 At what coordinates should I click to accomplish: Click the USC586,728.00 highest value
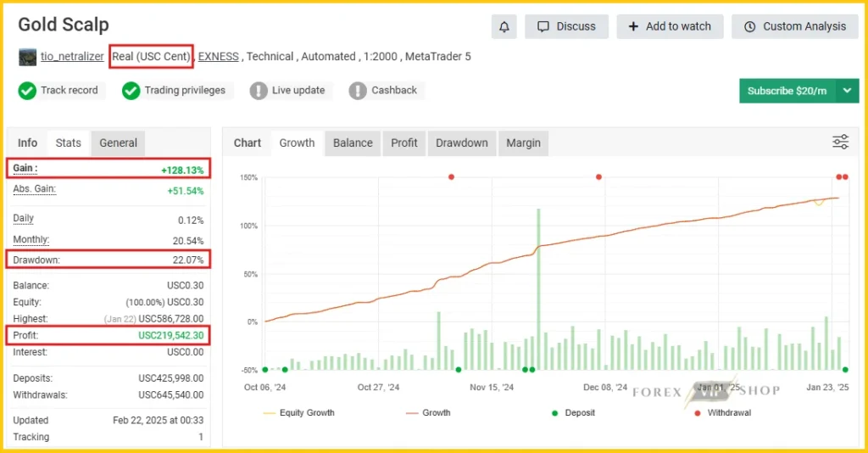tap(171, 319)
